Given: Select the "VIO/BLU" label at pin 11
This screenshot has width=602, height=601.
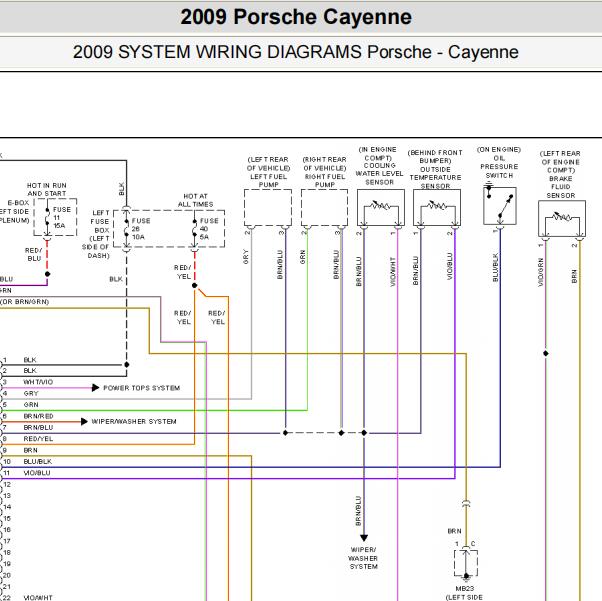Looking at the screenshot, I should [x=37, y=473].
